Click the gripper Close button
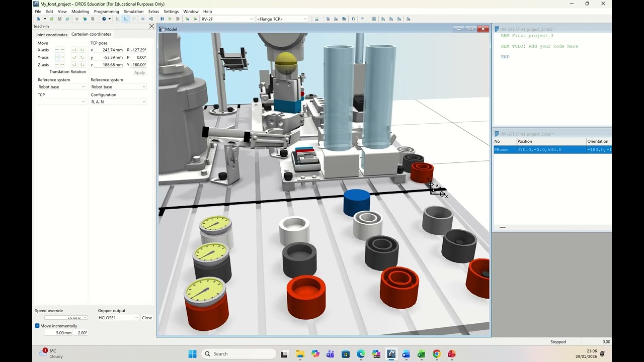Screen dimensions: 644x362 tap(147, 318)
